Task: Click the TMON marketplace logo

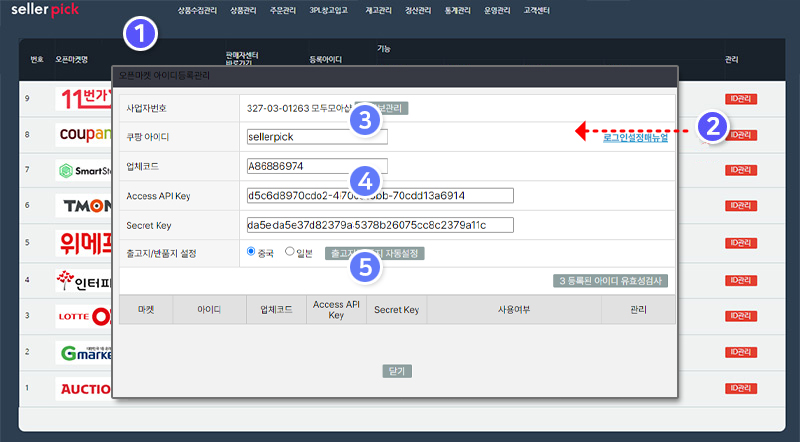Action: pyautogui.click(x=84, y=206)
